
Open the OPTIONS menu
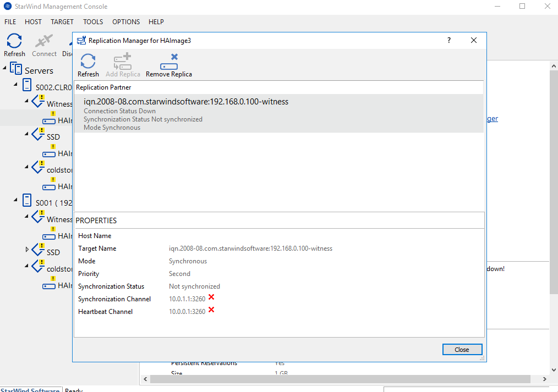coord(126,22)
